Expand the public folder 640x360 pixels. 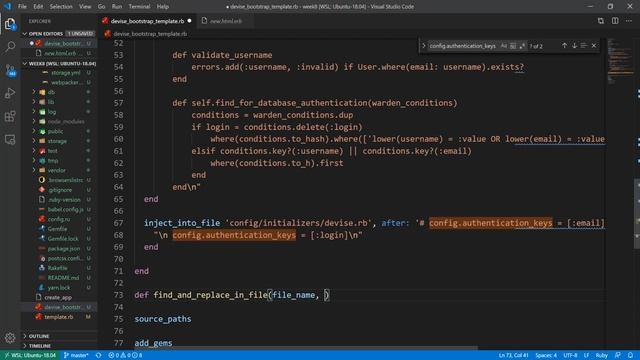pyautogui.click(x=59, y=131)
